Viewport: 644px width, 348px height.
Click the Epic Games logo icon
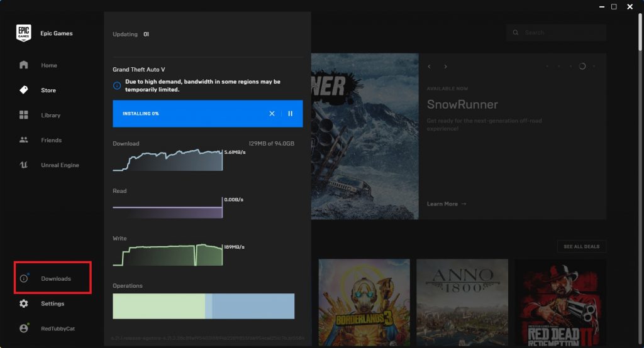(24, 33)
